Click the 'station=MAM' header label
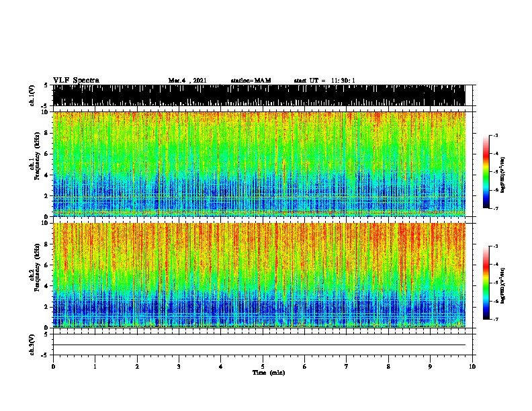The image size is (532, 411). (251, 81)
